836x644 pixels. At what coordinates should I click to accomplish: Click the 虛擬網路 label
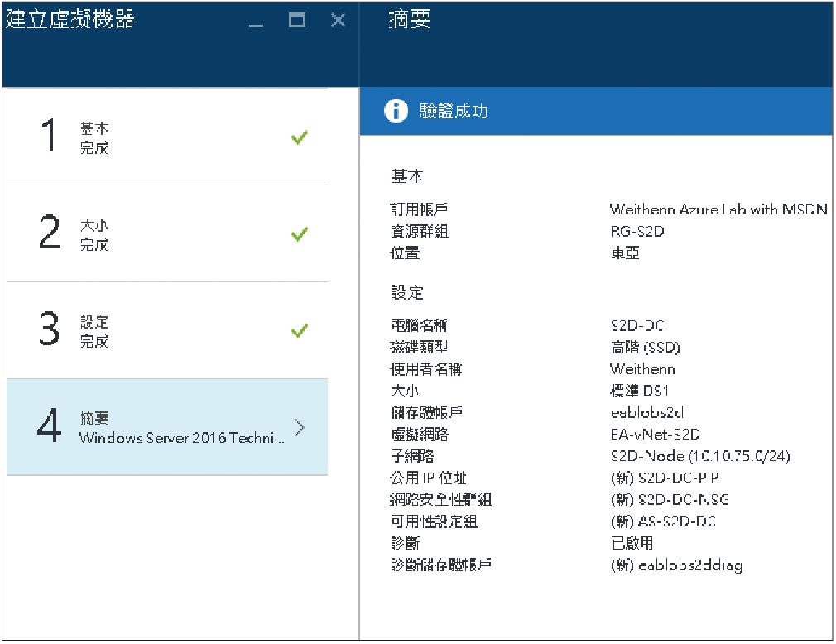click(419, 435)
